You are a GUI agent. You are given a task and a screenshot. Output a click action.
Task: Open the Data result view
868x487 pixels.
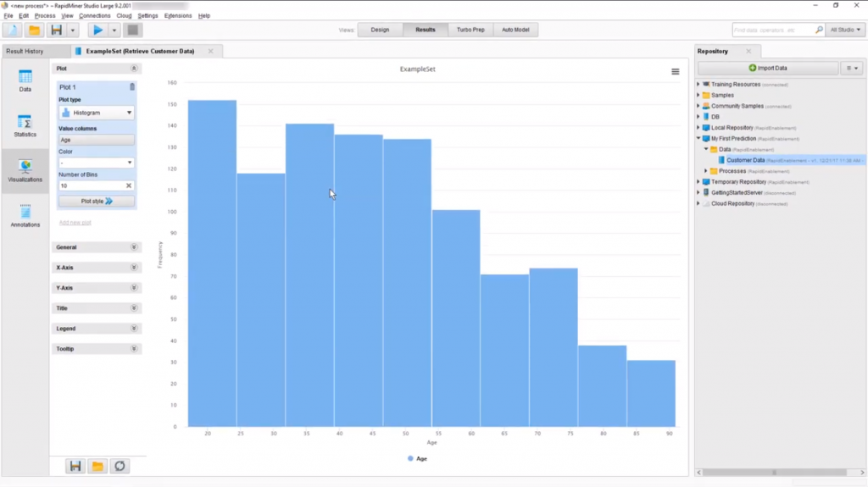click(x=25, y=80)
